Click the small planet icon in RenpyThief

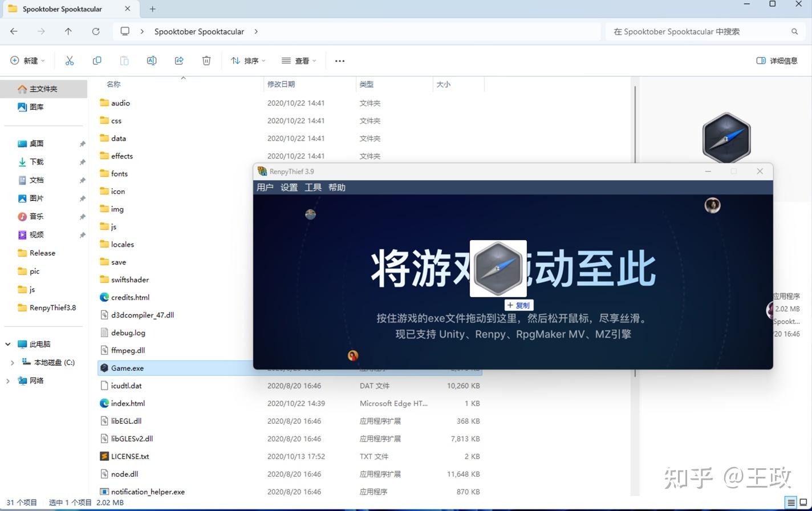[310, 214]
